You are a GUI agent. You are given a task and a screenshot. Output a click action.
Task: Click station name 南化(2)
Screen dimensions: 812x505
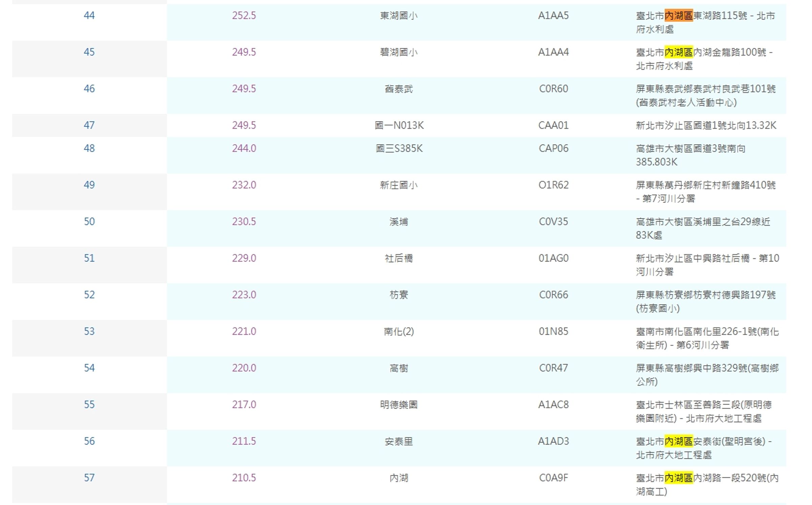coord(399,332)
